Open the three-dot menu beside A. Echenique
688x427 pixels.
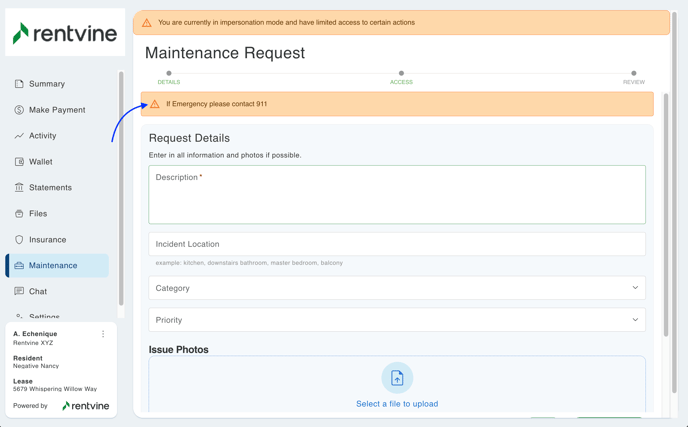click(x=103, y=334)
